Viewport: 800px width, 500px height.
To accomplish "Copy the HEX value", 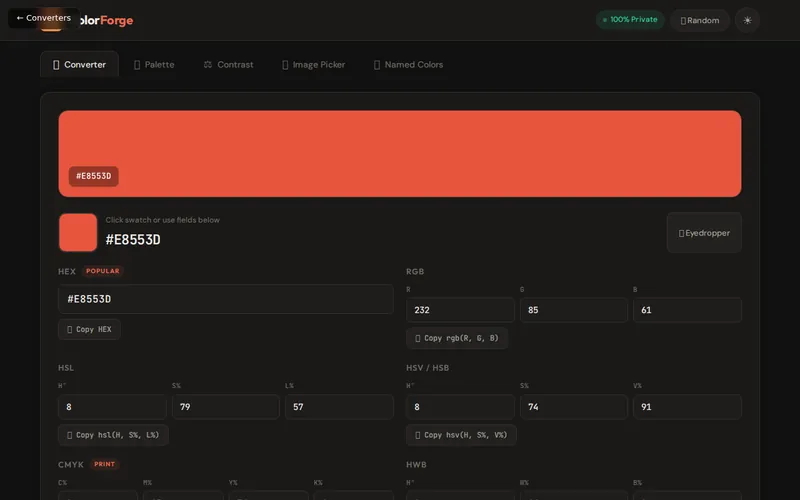I will click(89, 330).
